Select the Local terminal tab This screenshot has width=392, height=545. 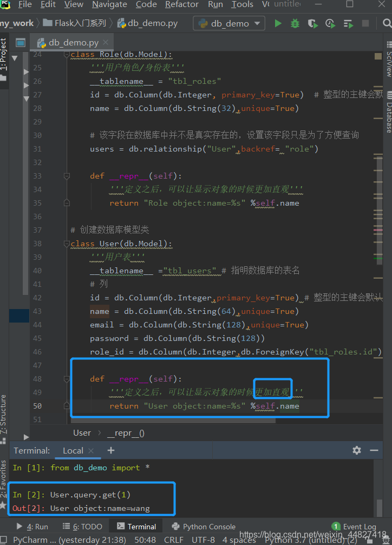73,451
